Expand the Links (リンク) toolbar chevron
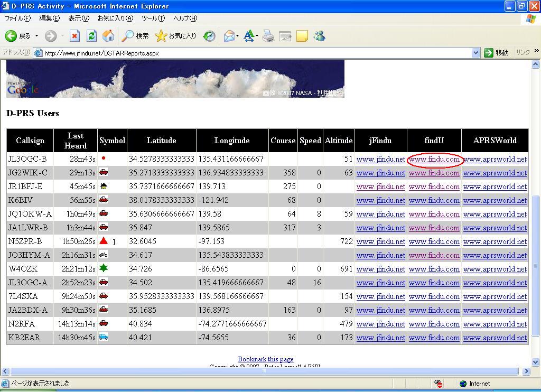Screen dimensions: 541x392 537,51
